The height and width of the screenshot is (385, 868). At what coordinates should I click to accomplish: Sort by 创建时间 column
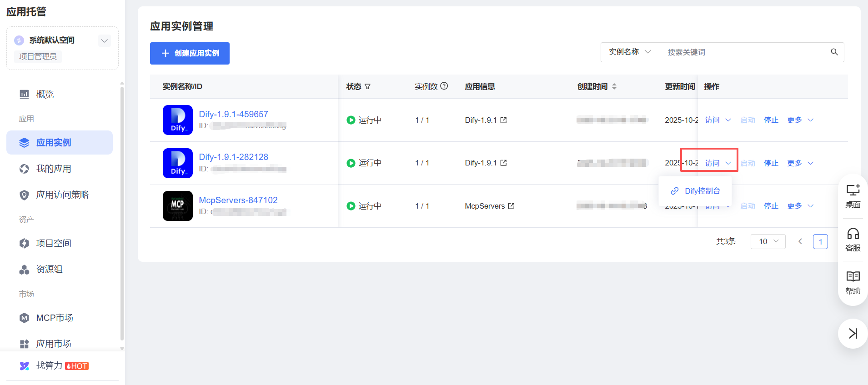pos(614,86)
